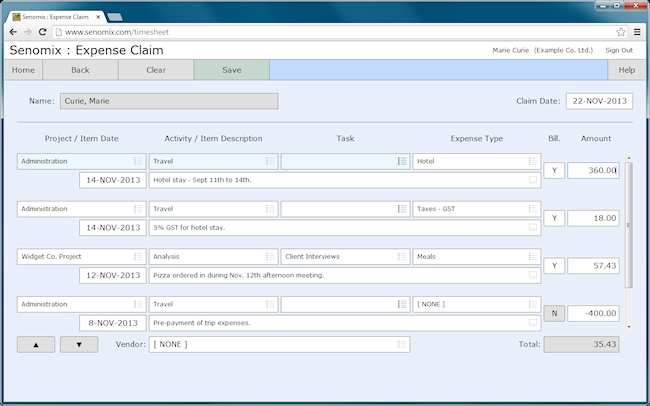Click the 12-NOV-2013 item date field
650x406 pixels.
coord(113,275)
